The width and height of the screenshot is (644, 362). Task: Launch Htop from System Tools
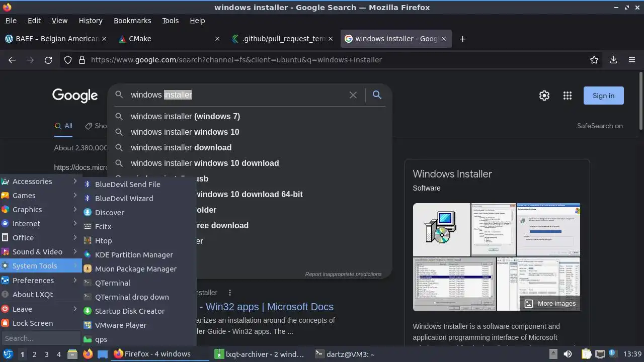[x=139, y=241]
